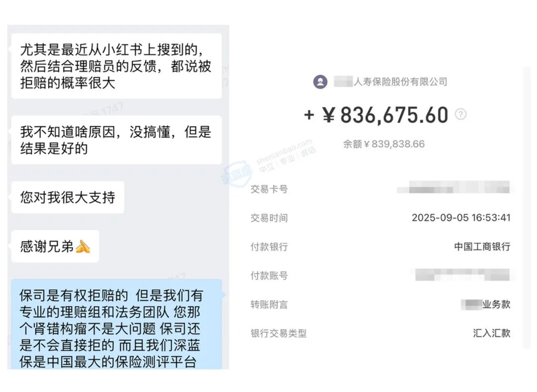Tap the 汇入汇款 transaction type value
The width and height of the screenshot is (537, 392).
pos(491,333)
